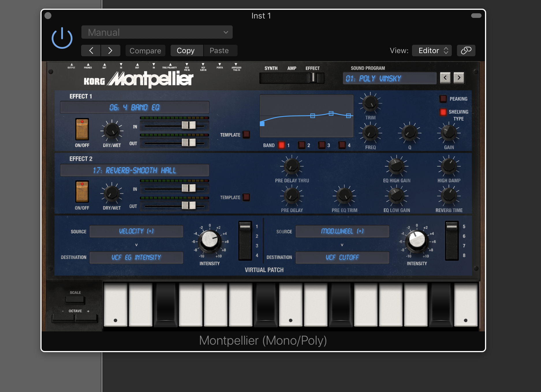Open the Manual preset dropdown
The width and height of the screenshot is (541, 392).
pos(157,32)
